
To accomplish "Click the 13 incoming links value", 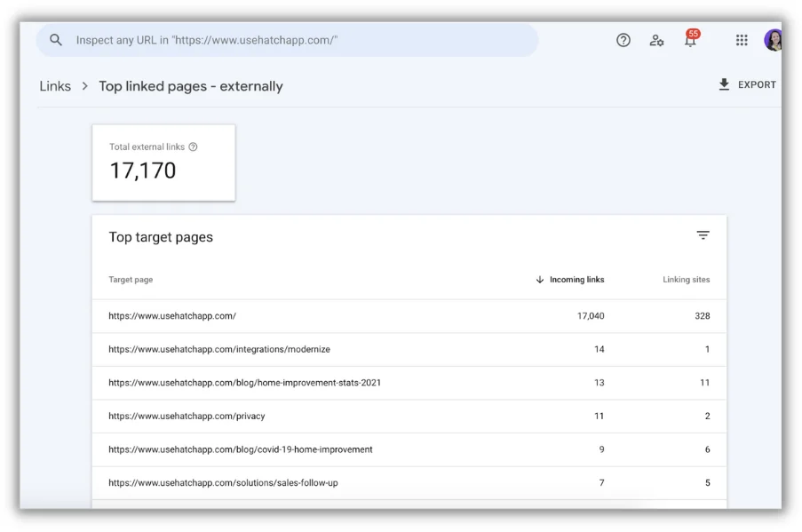I will coord(600,383).
